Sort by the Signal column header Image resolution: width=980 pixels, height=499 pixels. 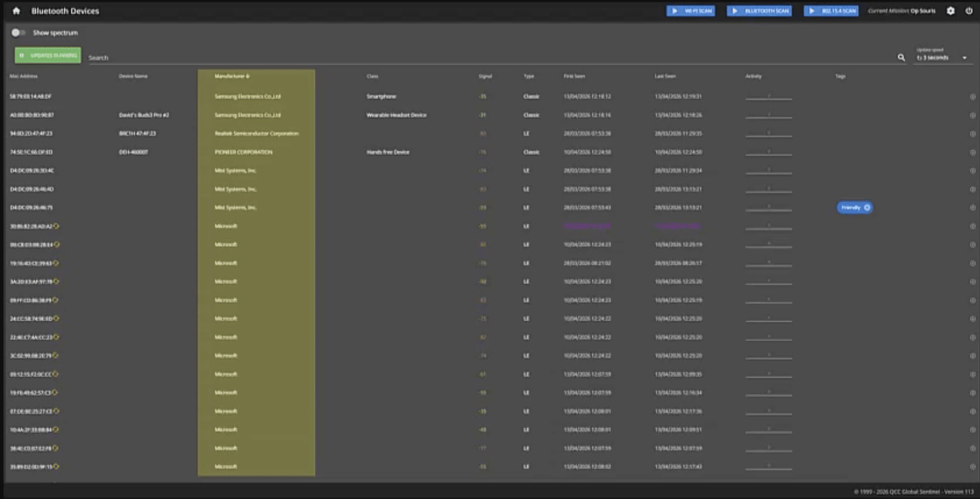tap(485, 76)
